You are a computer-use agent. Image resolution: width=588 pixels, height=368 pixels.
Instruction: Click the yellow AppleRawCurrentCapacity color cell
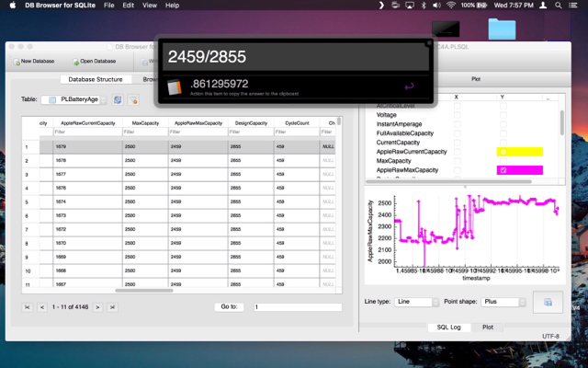[520, 152]
